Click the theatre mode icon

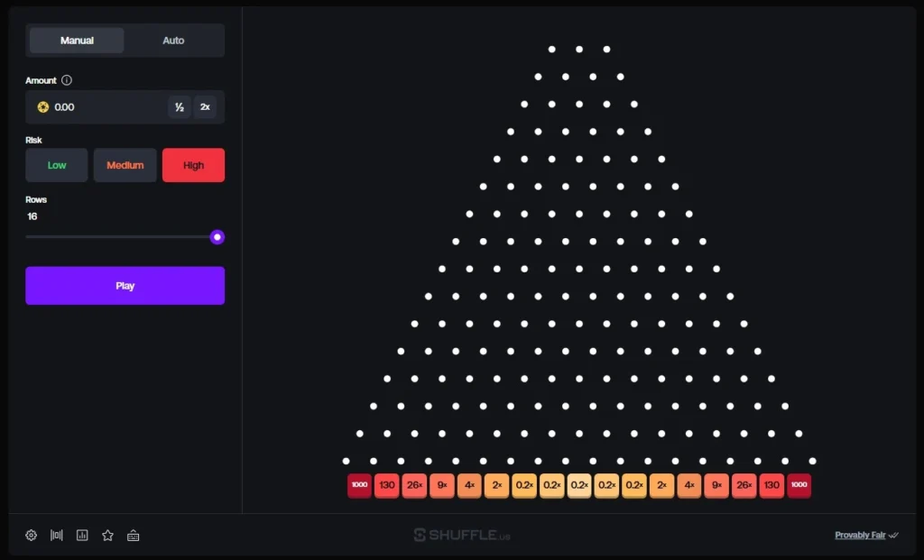point(56,535)
